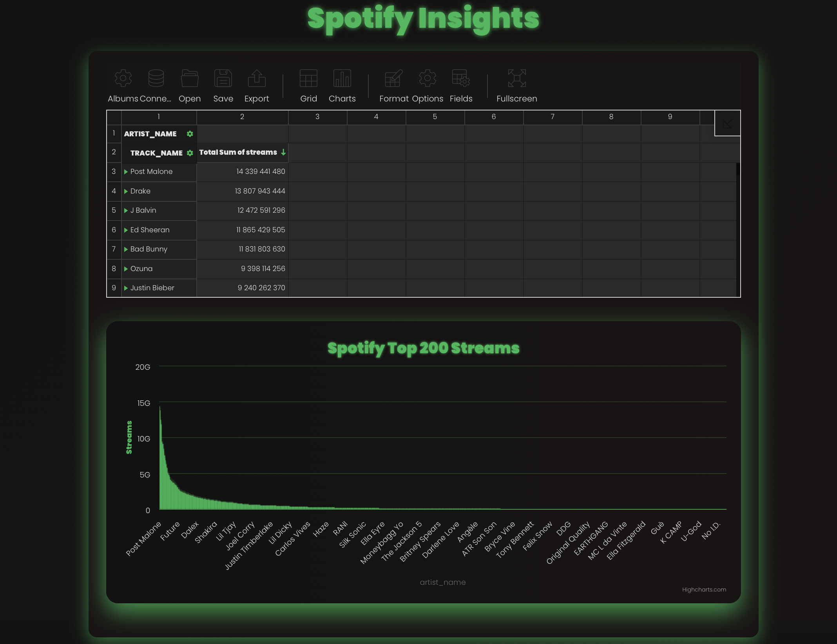Select the cell 12 472 591 296
The image size is (837, 644).
(x=243, y=211)
